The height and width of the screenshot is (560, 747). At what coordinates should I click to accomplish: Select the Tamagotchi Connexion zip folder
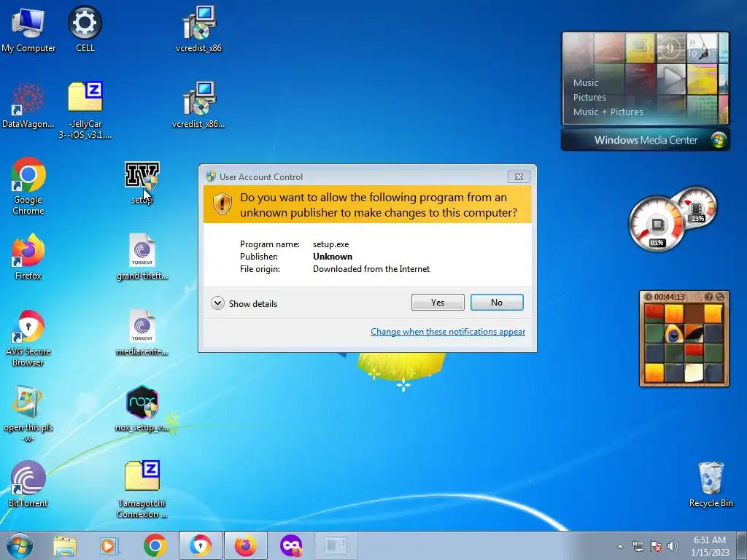point(142,489)
